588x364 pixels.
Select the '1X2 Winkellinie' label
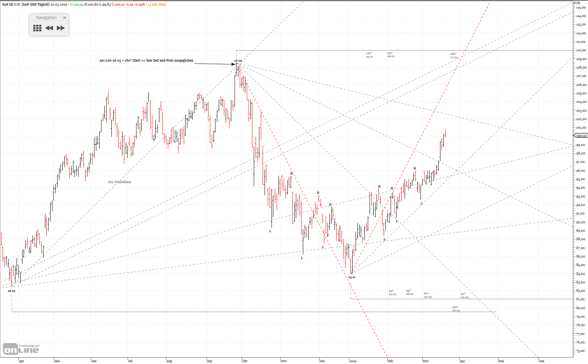click(x=120, y=182)
